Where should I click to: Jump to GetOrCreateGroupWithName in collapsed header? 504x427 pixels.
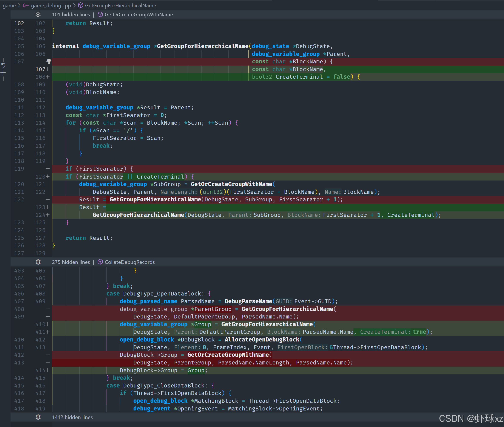pos(139,15)
